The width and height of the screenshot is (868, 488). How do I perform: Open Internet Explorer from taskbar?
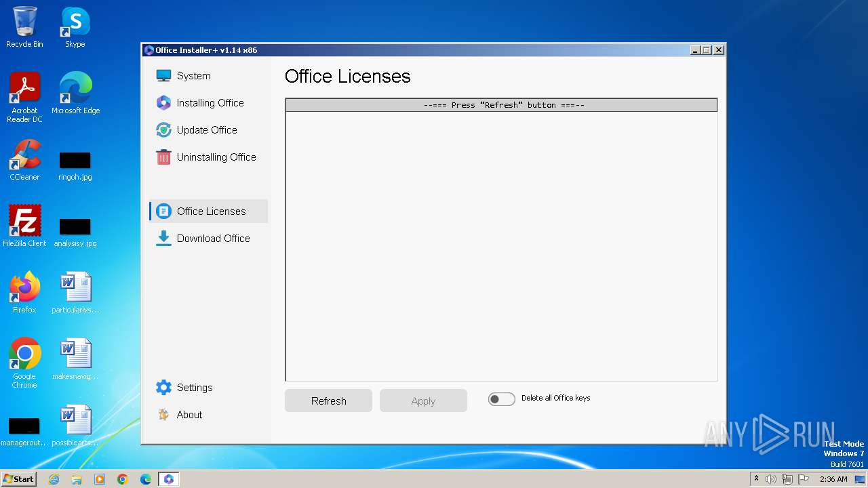(54, 479)
